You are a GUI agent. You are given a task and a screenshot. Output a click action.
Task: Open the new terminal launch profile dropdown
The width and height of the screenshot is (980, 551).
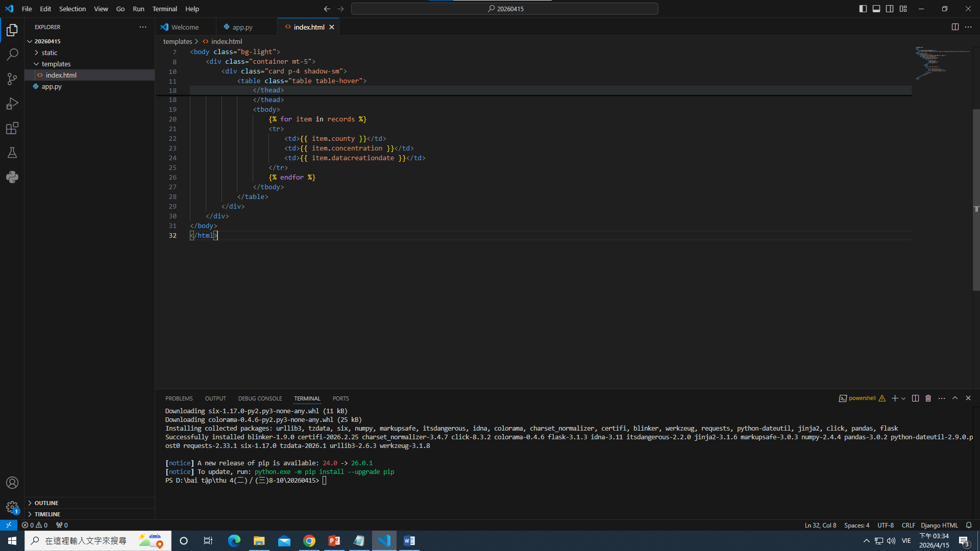(x=904, y=398)
